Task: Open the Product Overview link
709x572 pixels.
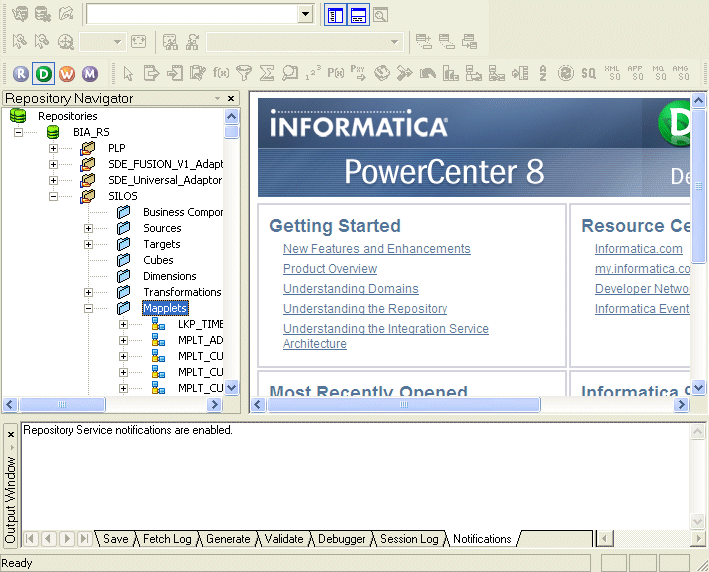Action: (330, 269)
